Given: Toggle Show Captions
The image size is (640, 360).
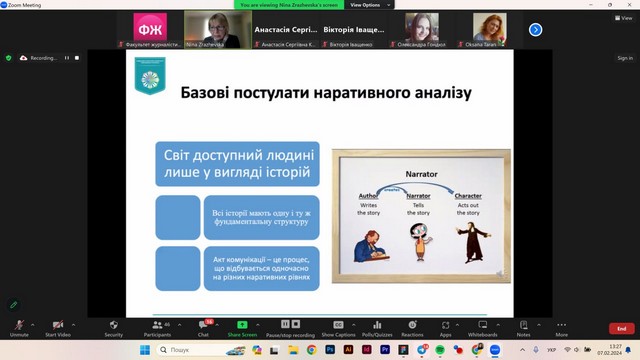Looking at the screenshot, I should (x=338, y=329).
